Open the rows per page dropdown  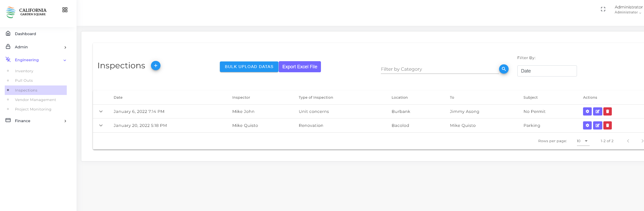click(x=583, y=141)
